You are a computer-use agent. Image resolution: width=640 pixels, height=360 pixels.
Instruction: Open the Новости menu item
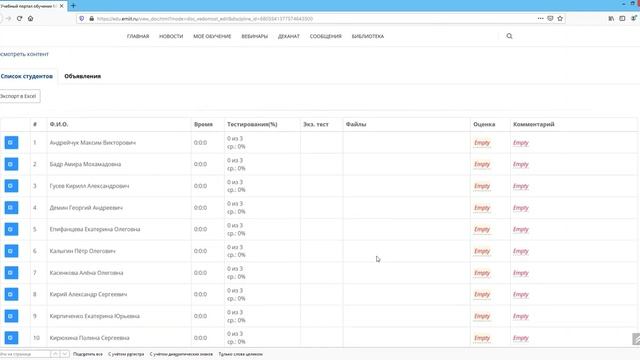[171, 36]
